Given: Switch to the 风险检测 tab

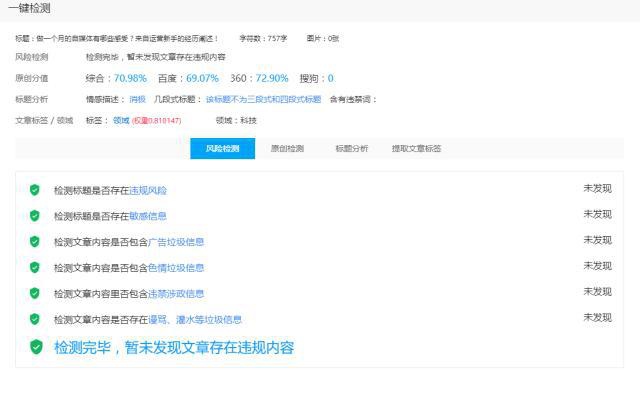Looking at the screenshot, I should 222,149.
